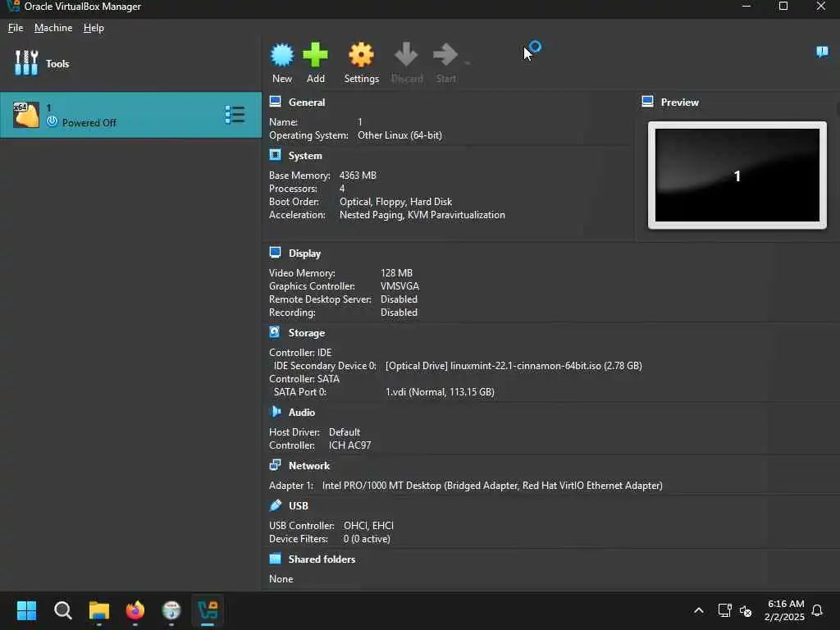Open machine 1's list menu icon

(235, 115)
